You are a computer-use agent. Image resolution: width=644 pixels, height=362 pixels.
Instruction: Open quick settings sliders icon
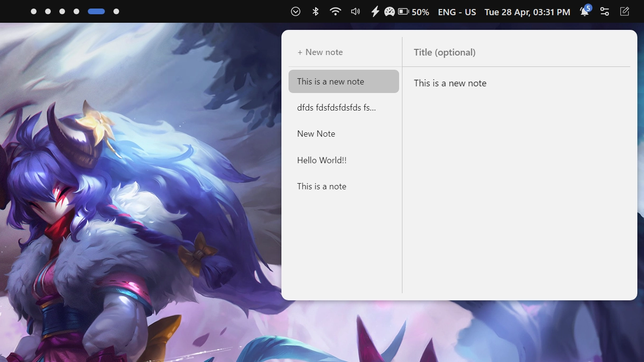(605, 12)
